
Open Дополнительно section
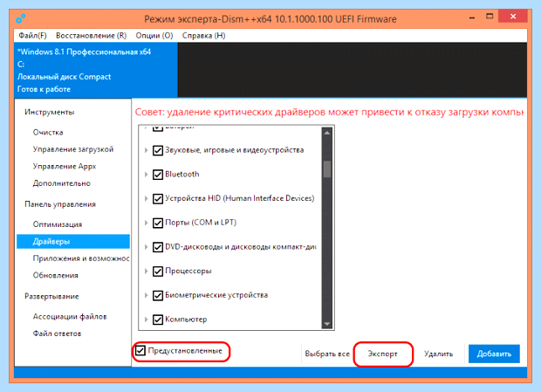pyautogui.click(x=61, y=183)
